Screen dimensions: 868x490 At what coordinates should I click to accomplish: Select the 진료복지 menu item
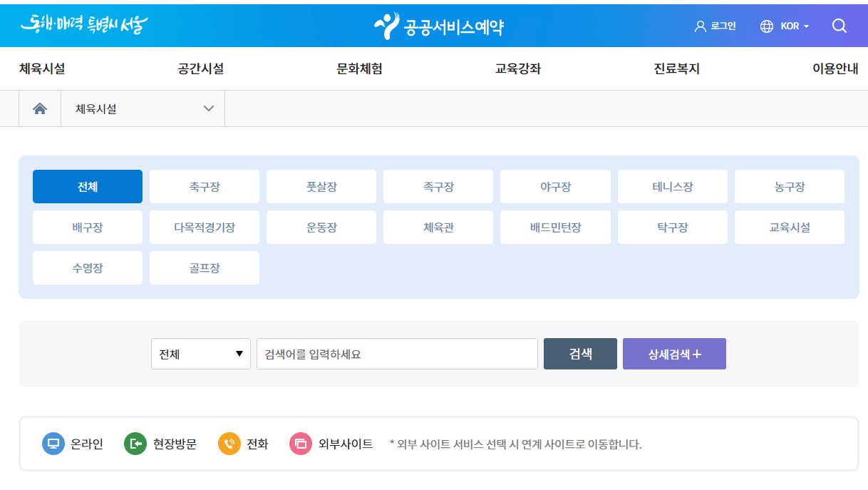tap(676, 68)
